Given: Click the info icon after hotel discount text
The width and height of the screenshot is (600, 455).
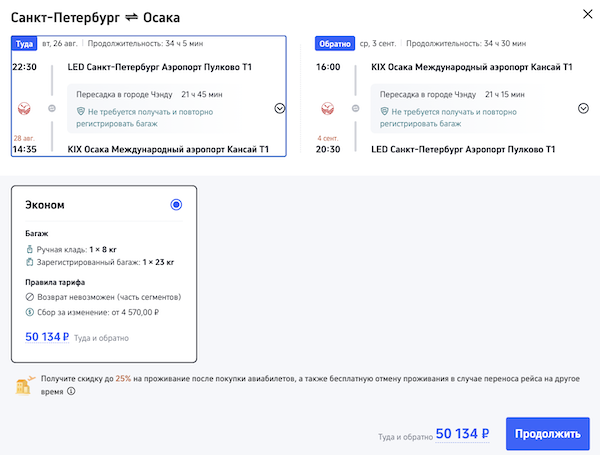Looking at the screenshot, I should pos(70,392).
